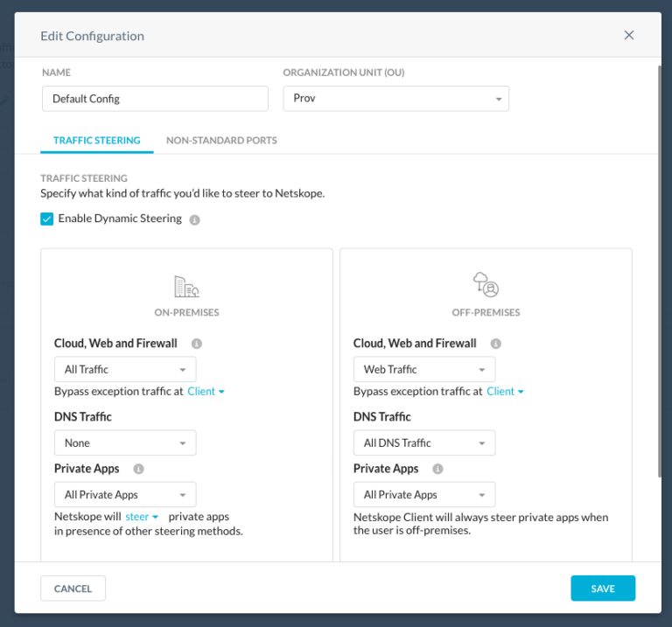Open Off-Premises Web Traffic dropdown
Screen dimensions: 672x627
(x=424, y=369)
